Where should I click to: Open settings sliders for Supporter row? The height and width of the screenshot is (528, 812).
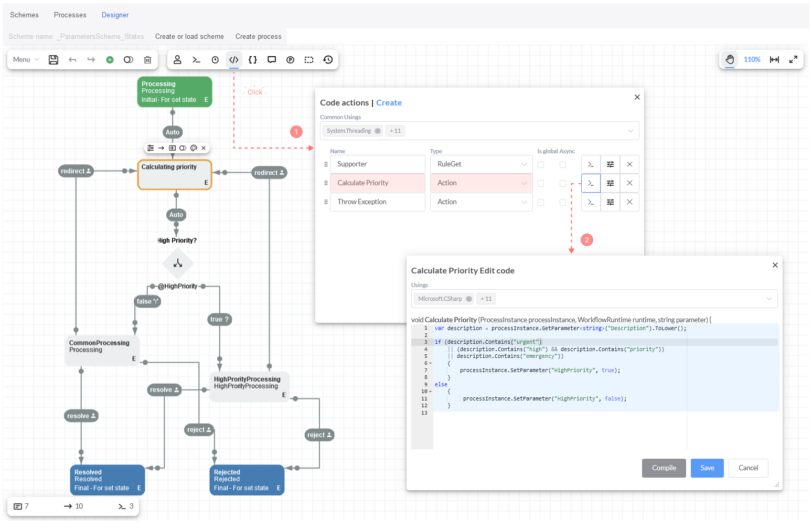pos(610,164)
